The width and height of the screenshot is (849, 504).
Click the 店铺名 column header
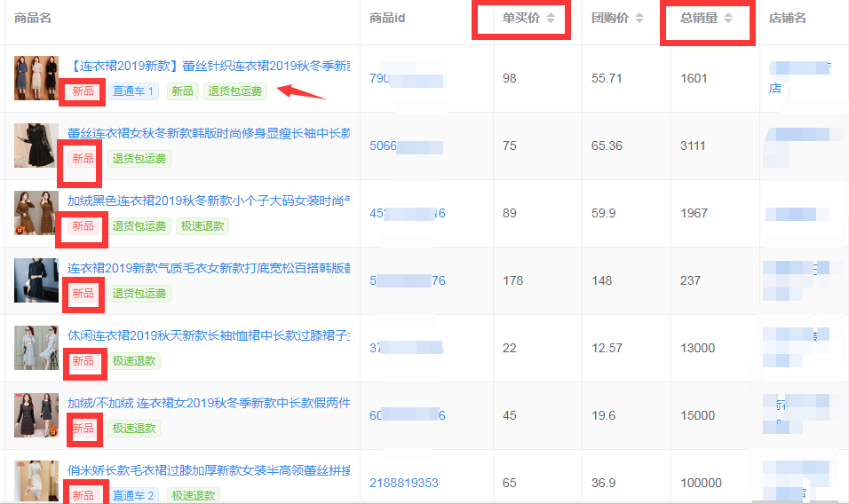pos(787,18)
